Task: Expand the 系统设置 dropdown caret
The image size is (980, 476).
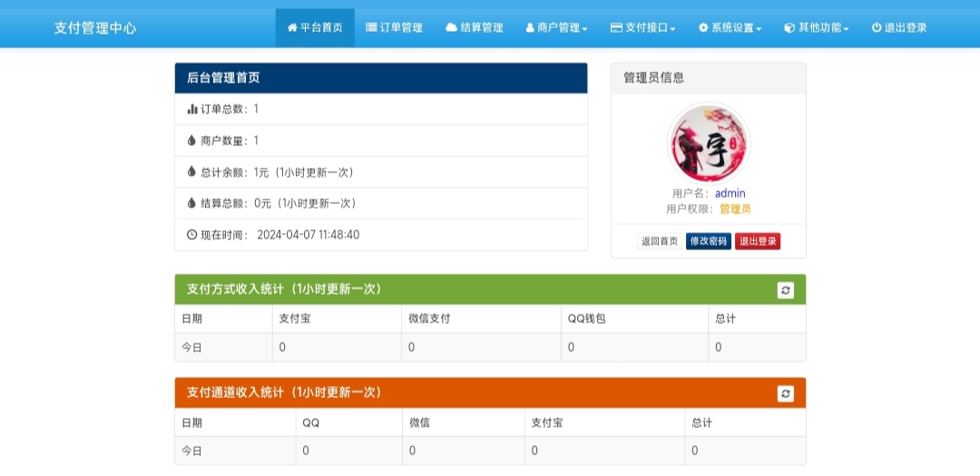Action: click(759, 29)
